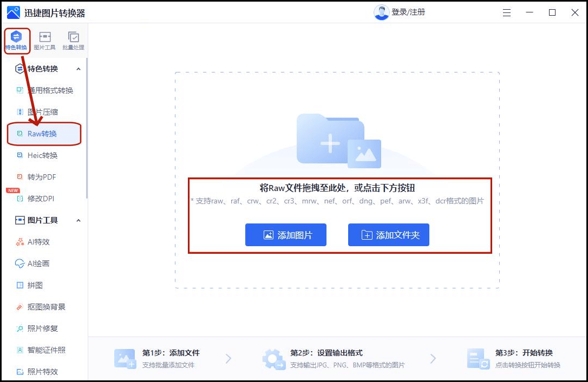Screen dimensions: 588x382
Task: Select the 特色转换 tab icon
Action: [16, 37]
